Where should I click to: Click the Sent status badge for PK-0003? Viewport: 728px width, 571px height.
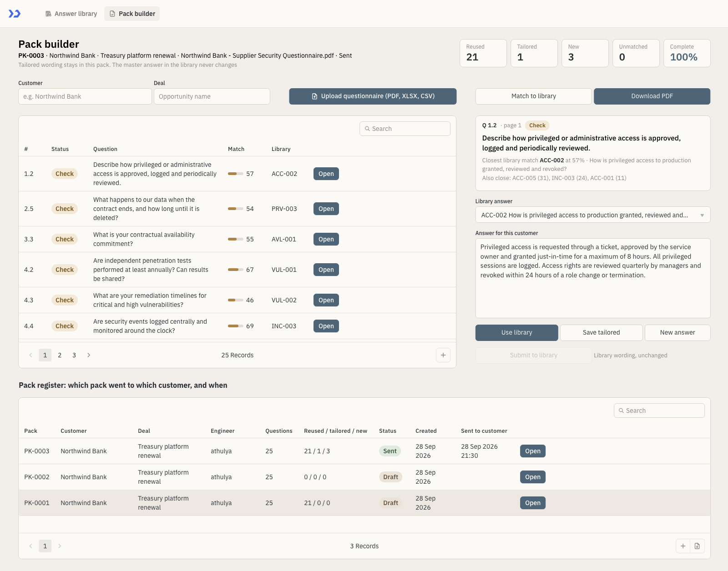pos(390,451)
